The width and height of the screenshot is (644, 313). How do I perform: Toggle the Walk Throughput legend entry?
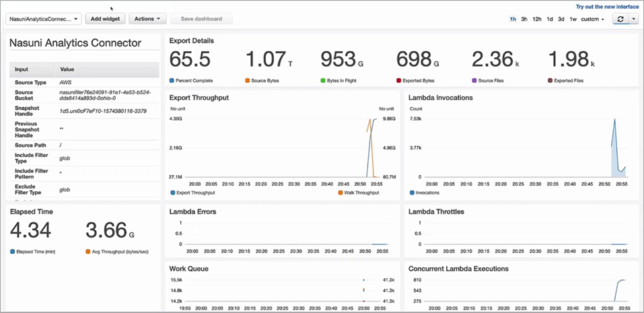(x=359, y=193)
